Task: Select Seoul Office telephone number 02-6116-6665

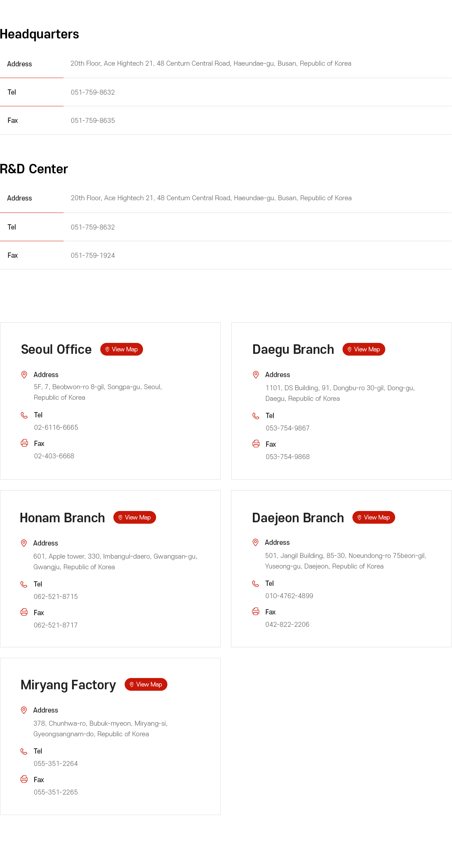Action: click(56, 428)
